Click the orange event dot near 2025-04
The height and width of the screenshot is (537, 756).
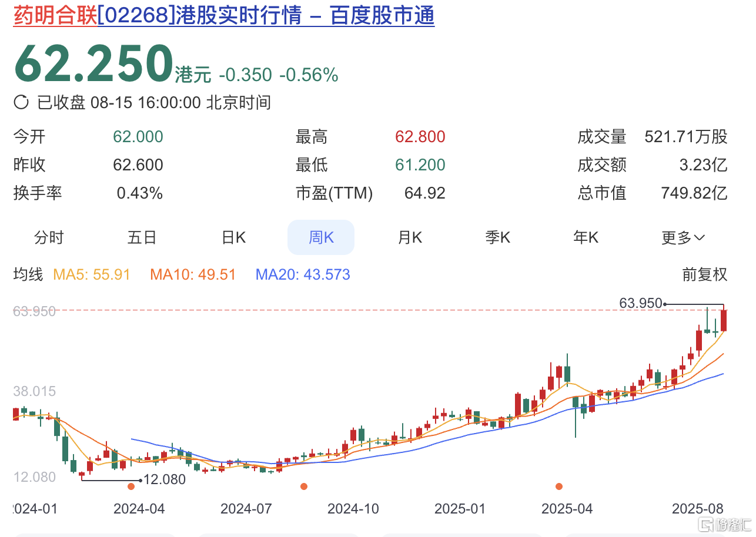[x=559, y=486]
